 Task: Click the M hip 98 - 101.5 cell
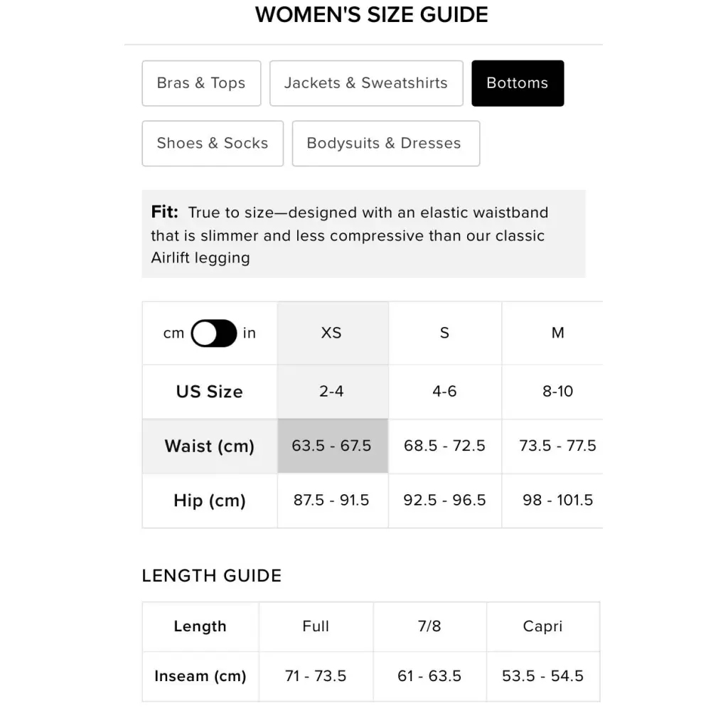552,500
